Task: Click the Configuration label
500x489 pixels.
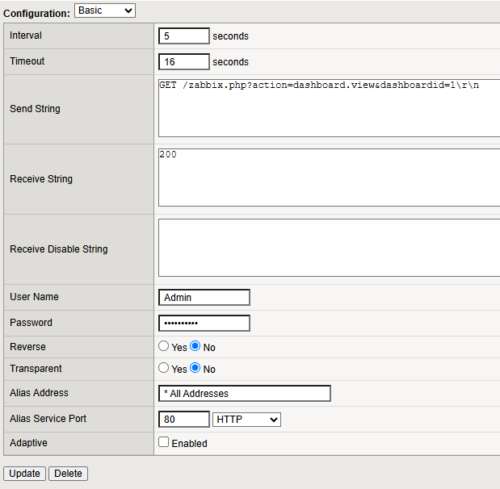Action: tap(37, 13)
